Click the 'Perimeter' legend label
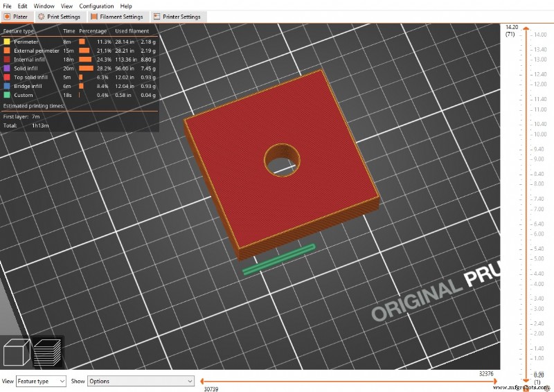Image resolution: width=554 pixels, height=392 pixels. point(26,42)
